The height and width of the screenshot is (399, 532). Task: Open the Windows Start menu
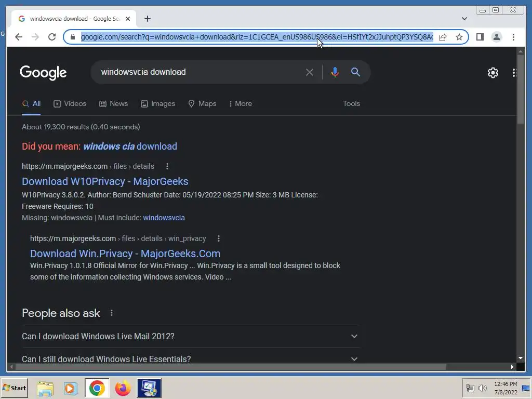(14, 388)
